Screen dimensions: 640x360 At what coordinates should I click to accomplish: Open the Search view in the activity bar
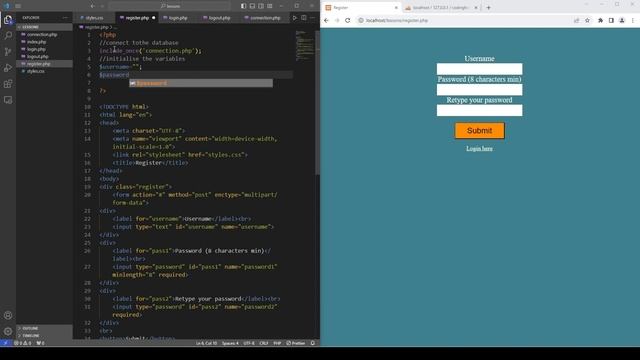(8, 36)
